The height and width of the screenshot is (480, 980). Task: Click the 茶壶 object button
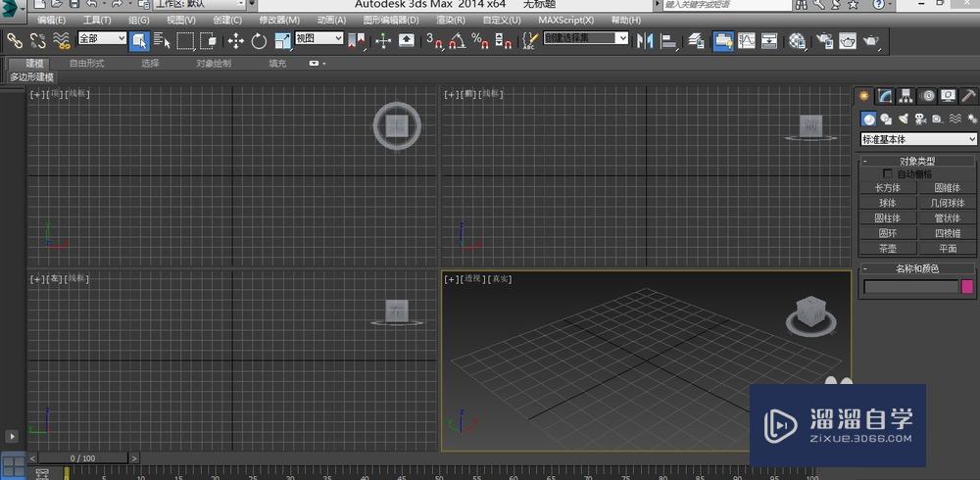pos(888,249)
